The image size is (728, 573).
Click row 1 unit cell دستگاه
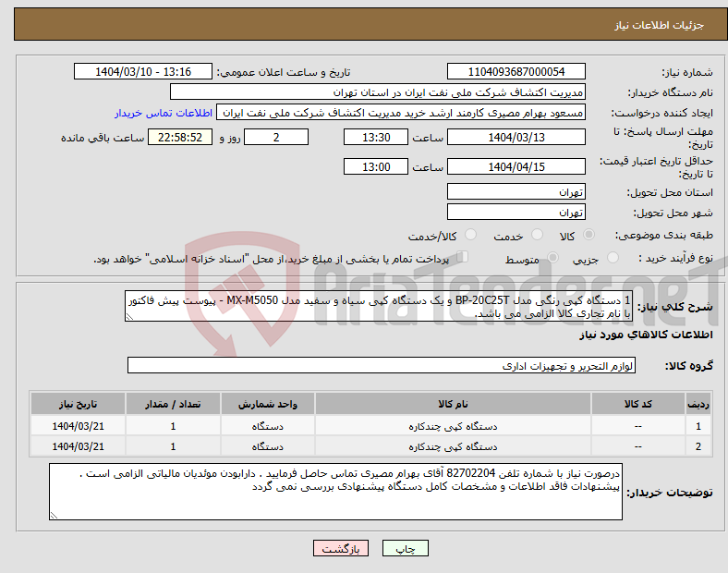pyautogui.click(x=268, y=426)
